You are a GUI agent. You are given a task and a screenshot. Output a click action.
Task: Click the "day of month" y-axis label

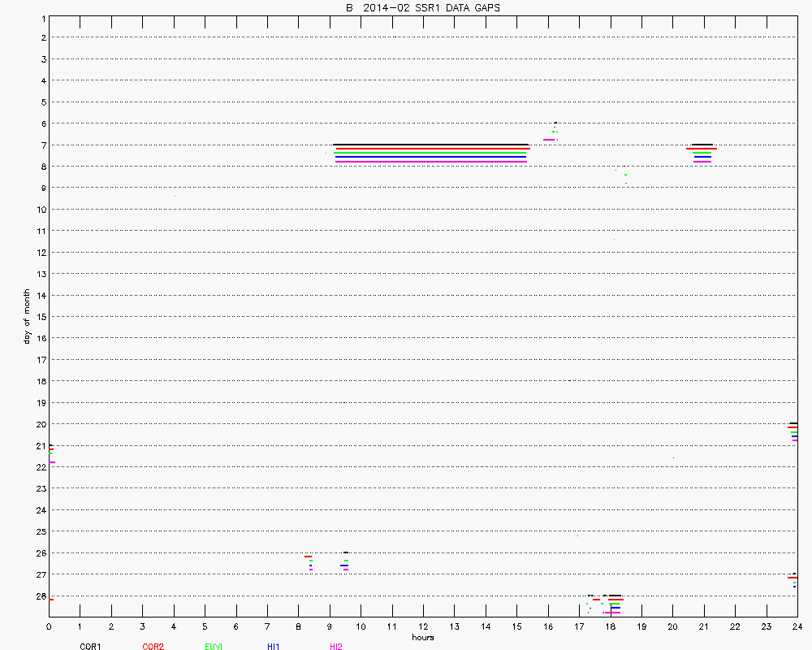[x=27, y=316]
